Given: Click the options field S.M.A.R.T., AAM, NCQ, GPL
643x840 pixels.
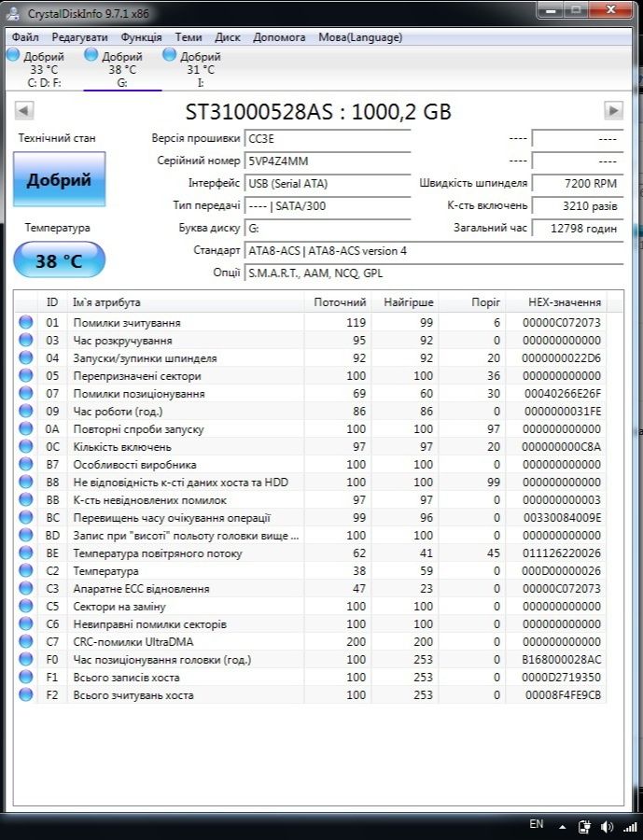Looking at the screenshot, I should tap(434, 273).
